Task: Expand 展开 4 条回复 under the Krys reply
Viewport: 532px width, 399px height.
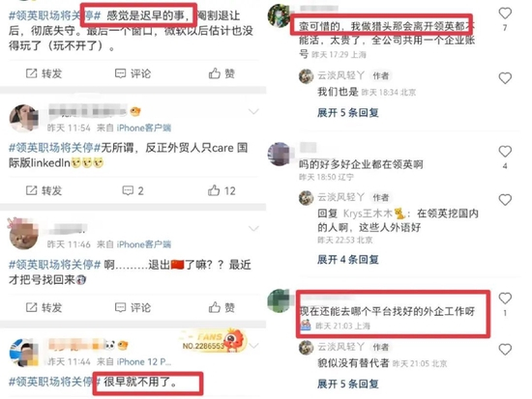Action: [348, 260]
